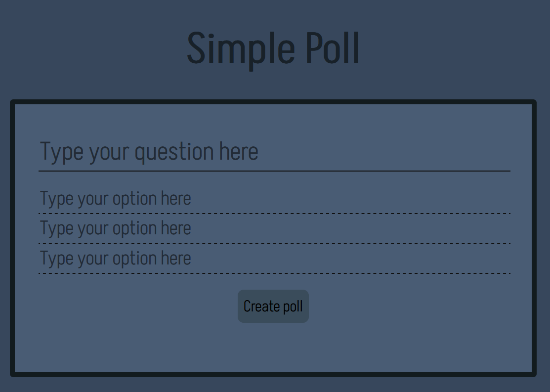
Task: Click the 'Simple Poll' page title
Action: [273, 48]
